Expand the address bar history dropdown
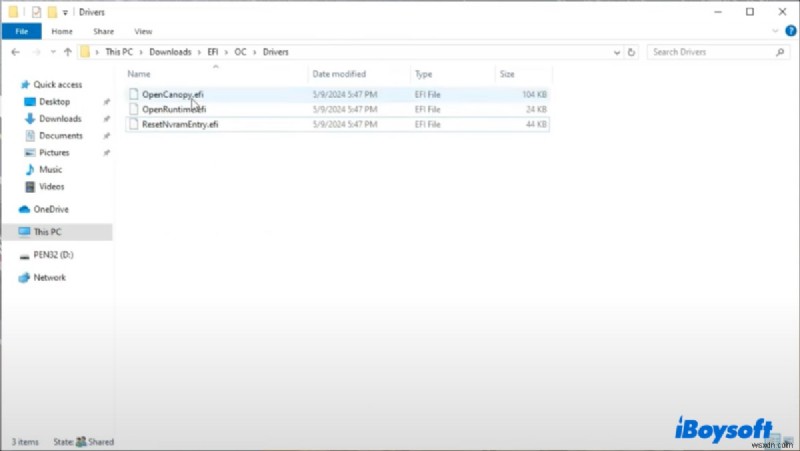This screenshot has height=451, width=800. [x=616, y=52]
